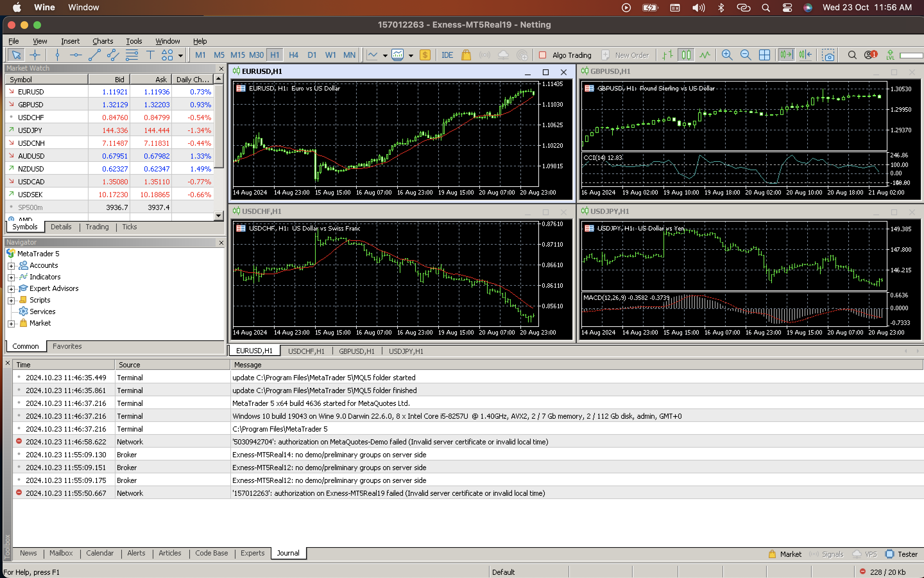
Task: Zoom in on the chart
Action: 727,55
